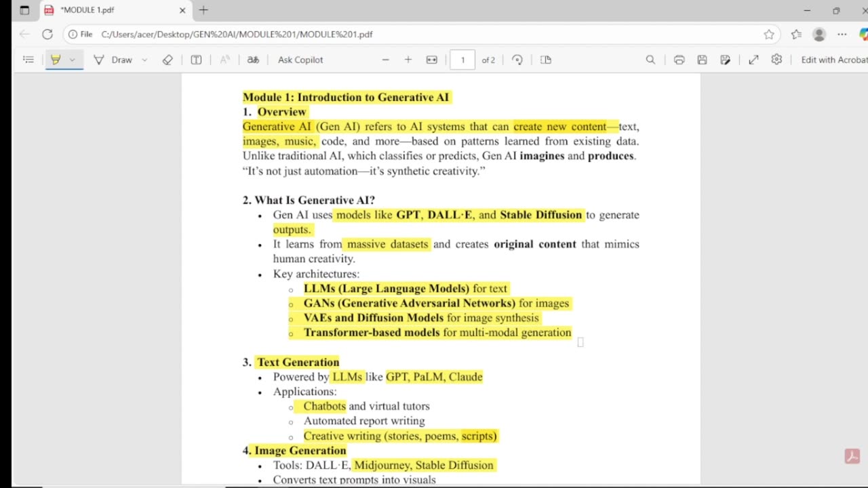This screenshot has width=868, height=488.
Task: Click 'Transformer-based models' line
Action: pyautogui.click(x=437, y=332)
